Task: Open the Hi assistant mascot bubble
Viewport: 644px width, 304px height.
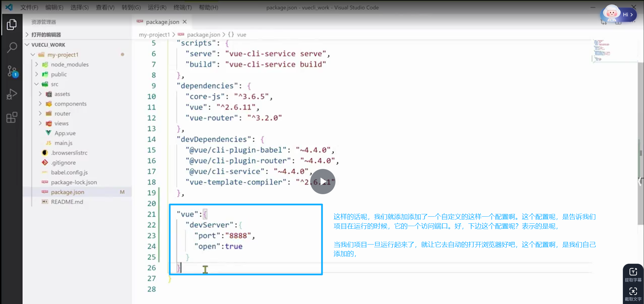Action: tap(618, 14)
